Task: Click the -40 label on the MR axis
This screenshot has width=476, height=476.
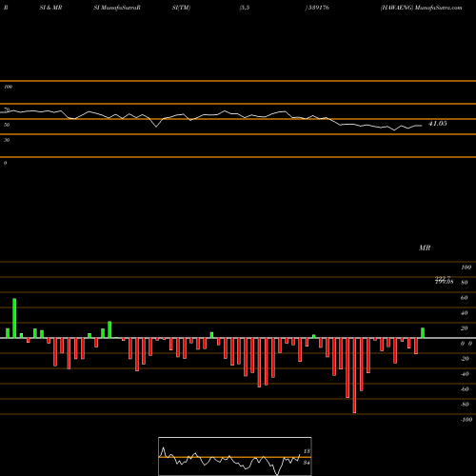Action: pos(465,374)
